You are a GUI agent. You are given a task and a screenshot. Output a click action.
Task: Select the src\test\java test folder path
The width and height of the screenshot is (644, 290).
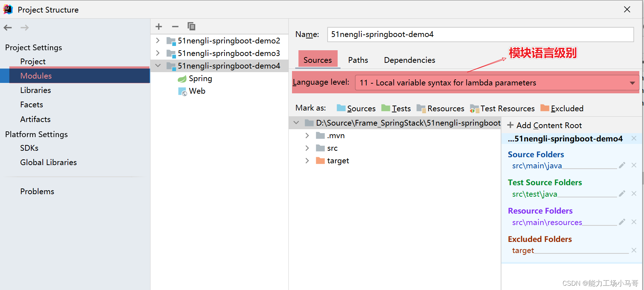(x=534, y=194)
